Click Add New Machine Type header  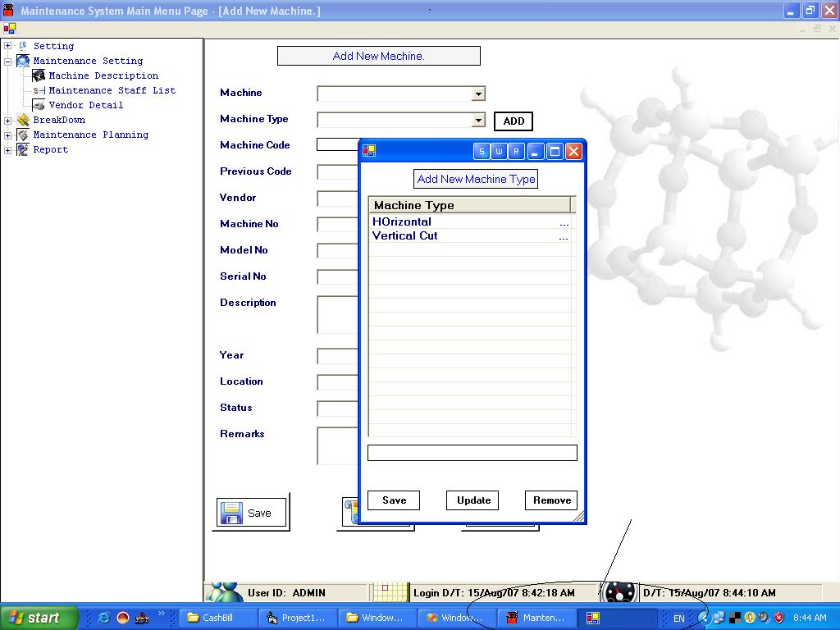click(476, 179)
